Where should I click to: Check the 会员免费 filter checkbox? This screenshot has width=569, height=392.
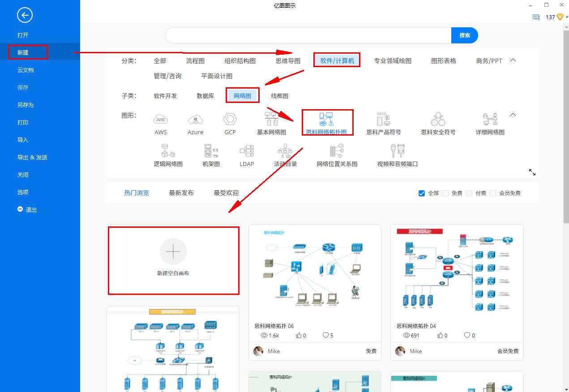click(x=493, y=193)
